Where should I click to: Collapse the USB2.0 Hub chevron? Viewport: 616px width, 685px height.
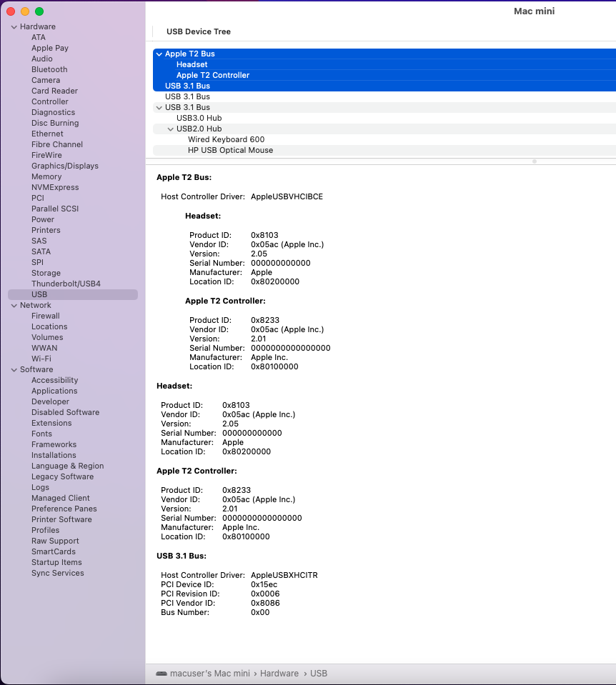pyautogui.click(x=171, y=129)
